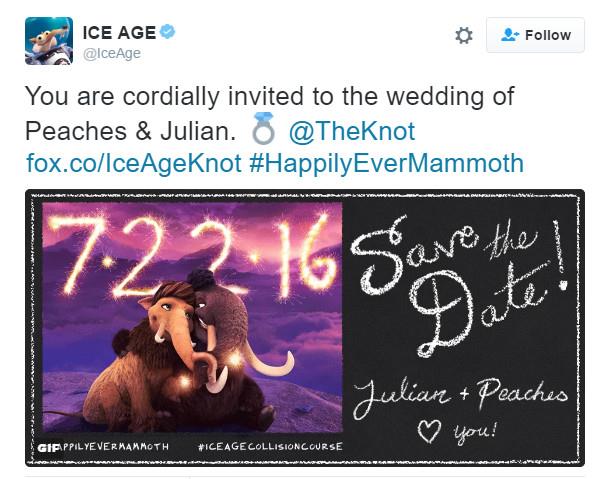This screenshot has width=601, height=479.
Task: Open the fox.co/IceAgeKnot link
Action: [134, 163]
